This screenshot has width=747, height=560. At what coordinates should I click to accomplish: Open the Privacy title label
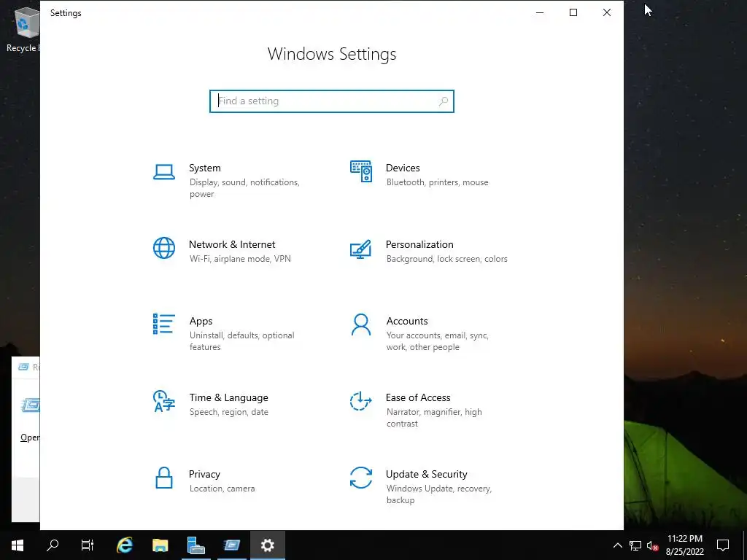click(204, 474)
